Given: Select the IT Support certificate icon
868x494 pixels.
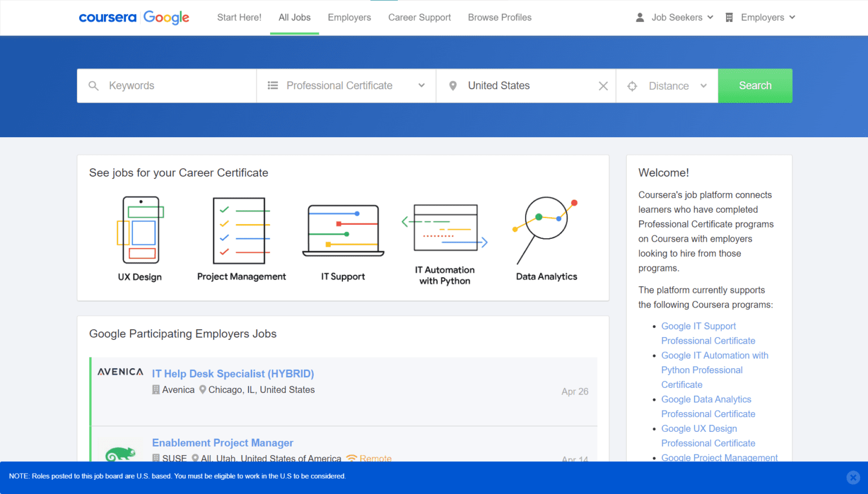Looking at the screenshot, I should 342,230.
